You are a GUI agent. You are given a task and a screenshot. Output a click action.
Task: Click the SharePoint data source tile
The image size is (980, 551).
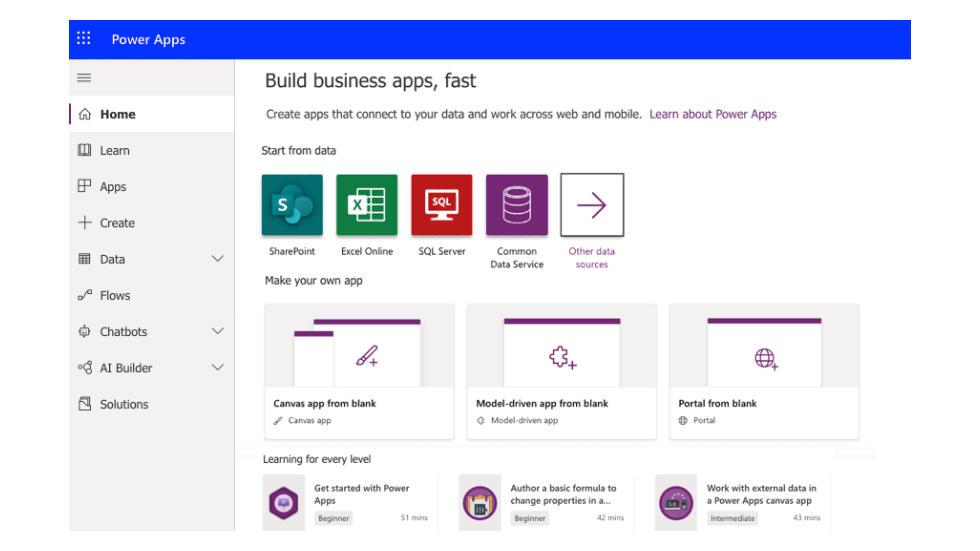292,205
